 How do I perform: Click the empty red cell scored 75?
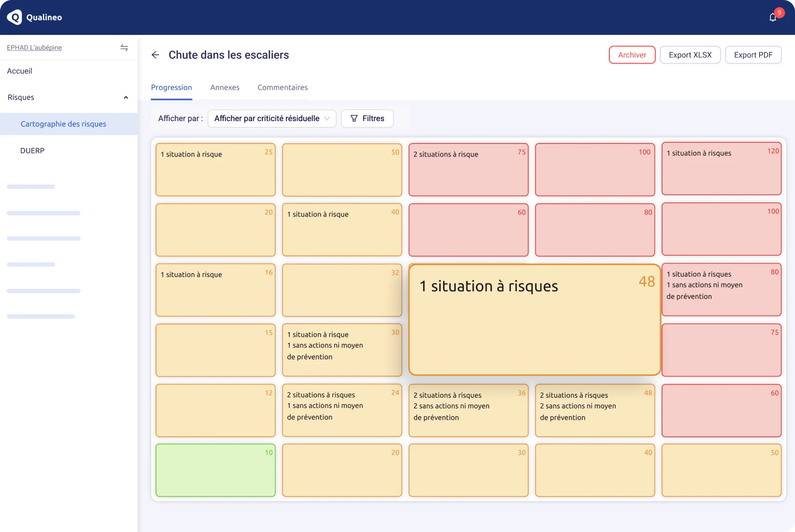721,350
